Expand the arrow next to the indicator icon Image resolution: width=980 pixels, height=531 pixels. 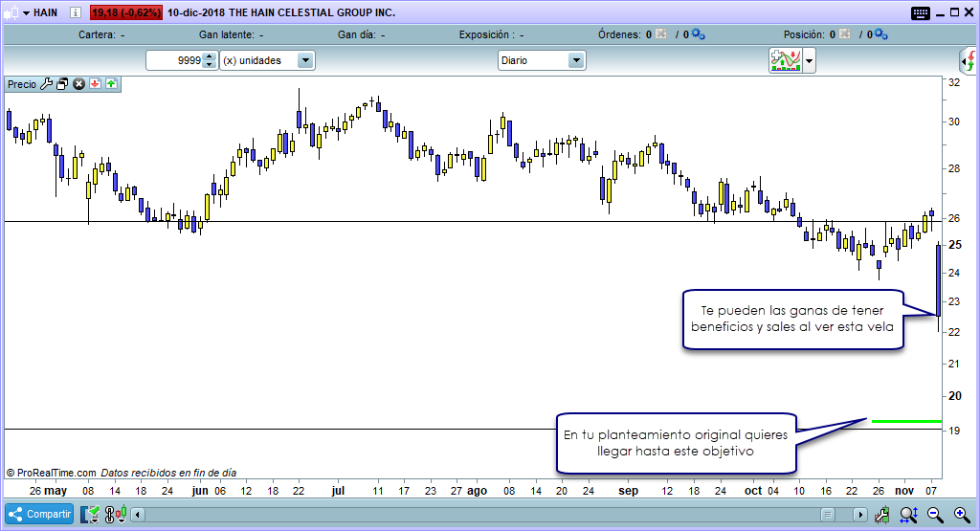[x=810, y=60]
